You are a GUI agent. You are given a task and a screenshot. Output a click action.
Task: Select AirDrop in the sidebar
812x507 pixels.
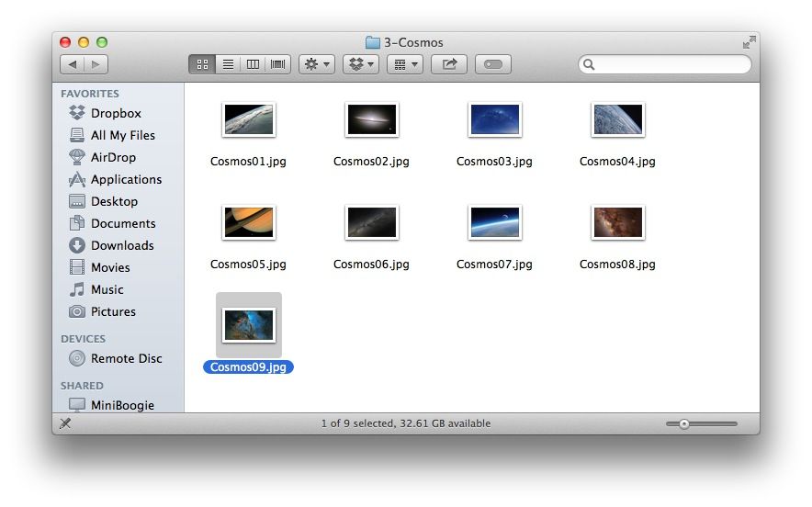click(112, 157)
